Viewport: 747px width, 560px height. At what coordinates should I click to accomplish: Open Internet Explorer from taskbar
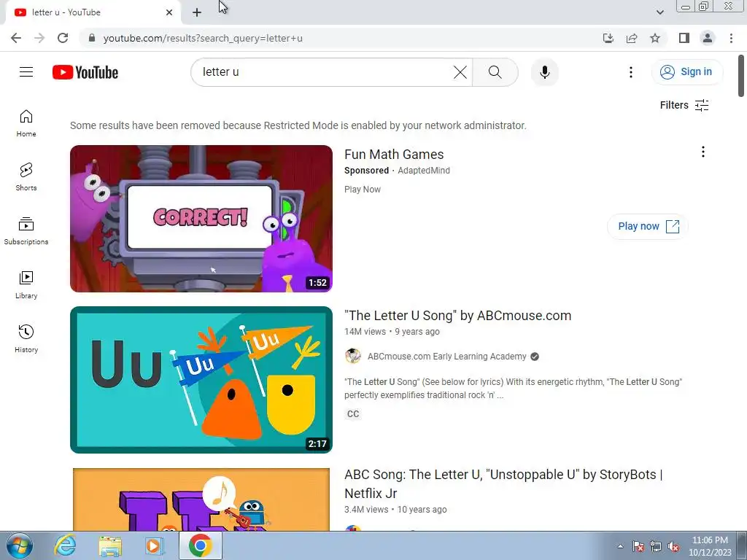[x=65, y=545]
